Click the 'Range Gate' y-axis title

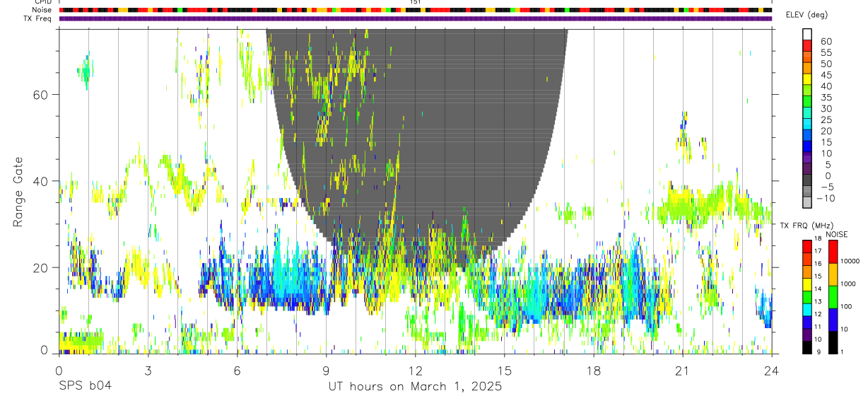pyautogui.click(x=19, y=190)
